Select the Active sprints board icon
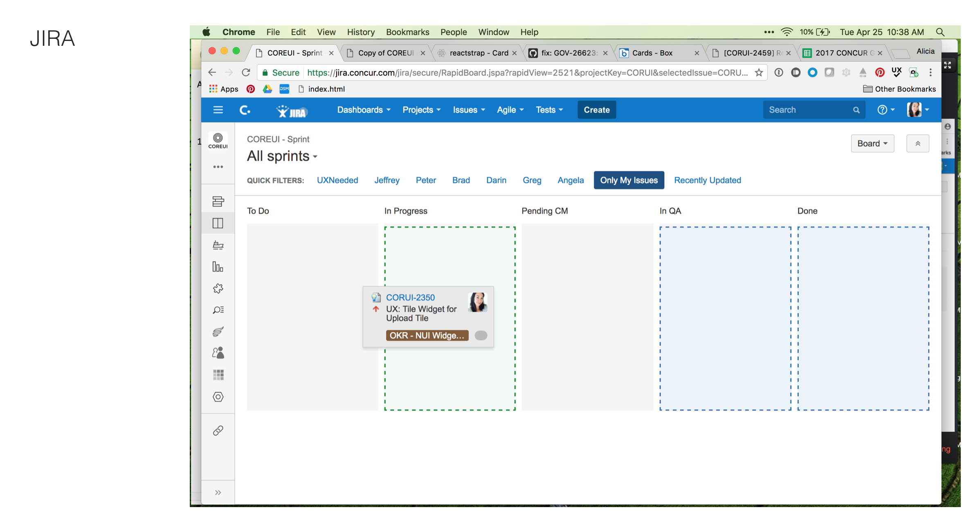The width and height of the screenshot is (980, 512). pos(218,223)
